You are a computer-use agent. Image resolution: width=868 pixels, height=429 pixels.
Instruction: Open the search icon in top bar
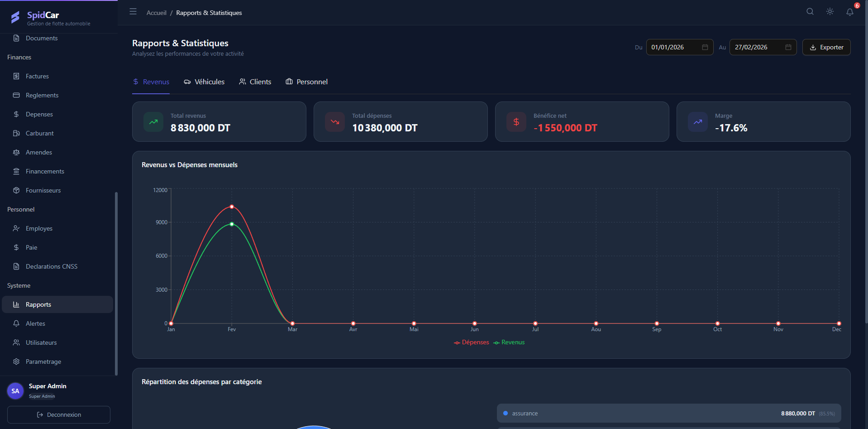click(x=810, y=12)
